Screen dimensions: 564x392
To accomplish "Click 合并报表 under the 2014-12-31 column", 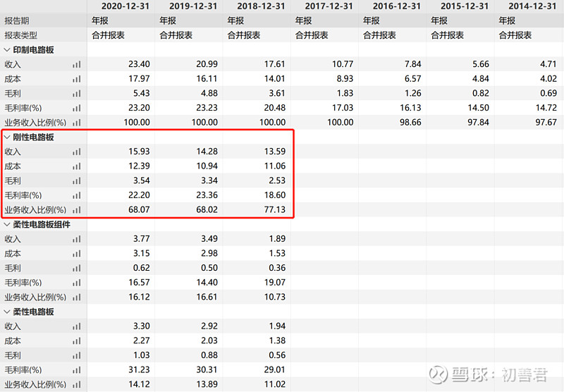I will (515, 35).
